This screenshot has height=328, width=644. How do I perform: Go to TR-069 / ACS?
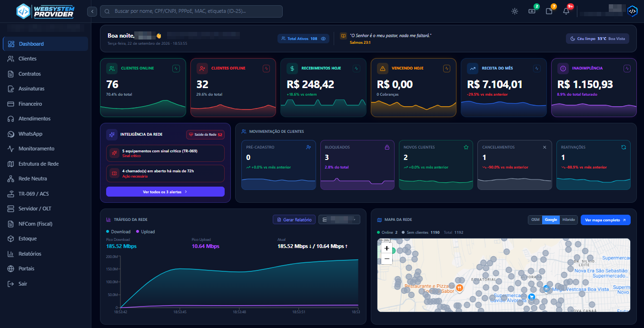(46, 194)
